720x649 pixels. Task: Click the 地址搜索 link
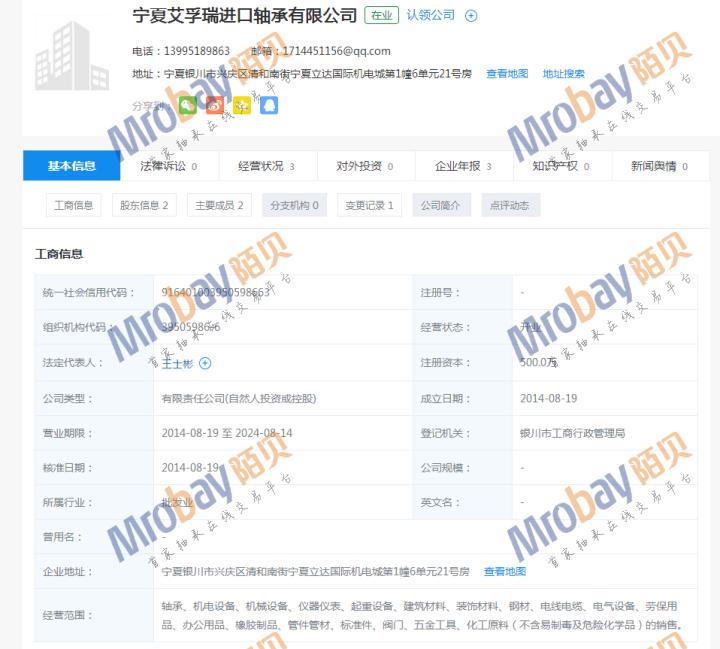563,74
